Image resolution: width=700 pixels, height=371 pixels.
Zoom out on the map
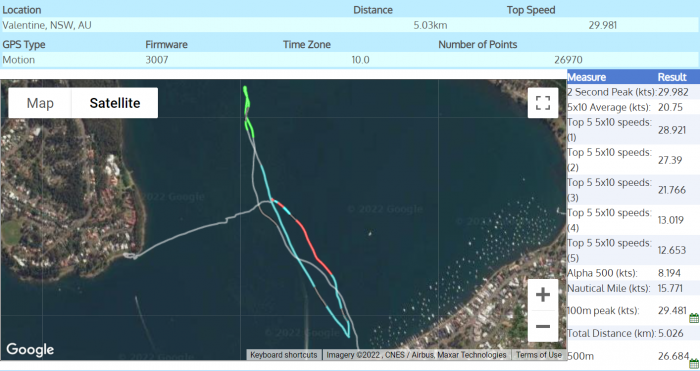pyautogui.click(x=542, y=326)
